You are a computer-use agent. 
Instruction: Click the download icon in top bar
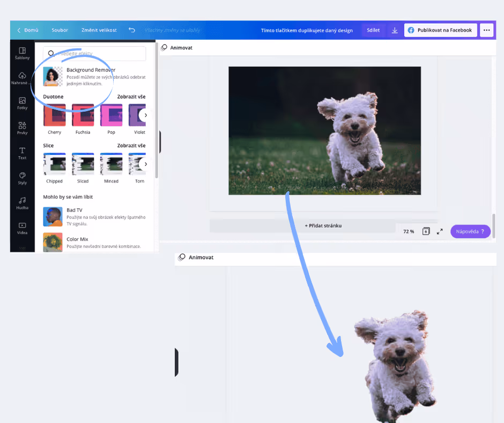(395, 30)
